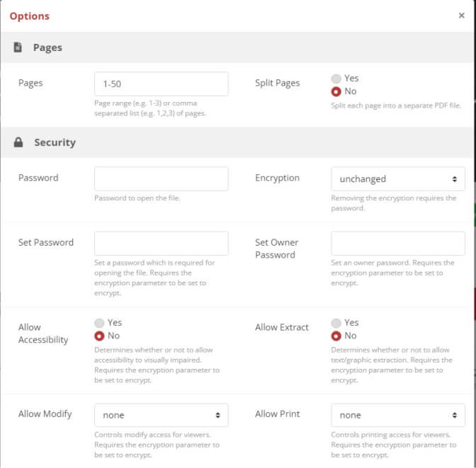Click 'Split each page into a separate PDF file.' hint
The image size is (476, 468).
coord(396,105)
